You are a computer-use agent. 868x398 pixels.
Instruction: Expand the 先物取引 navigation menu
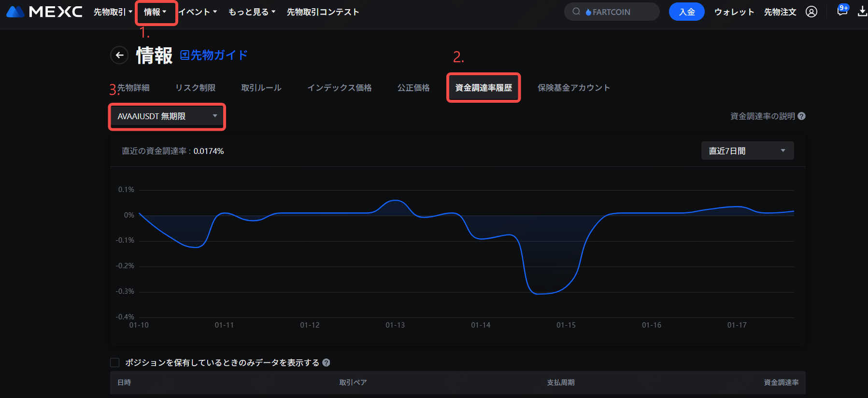[113, 12]
